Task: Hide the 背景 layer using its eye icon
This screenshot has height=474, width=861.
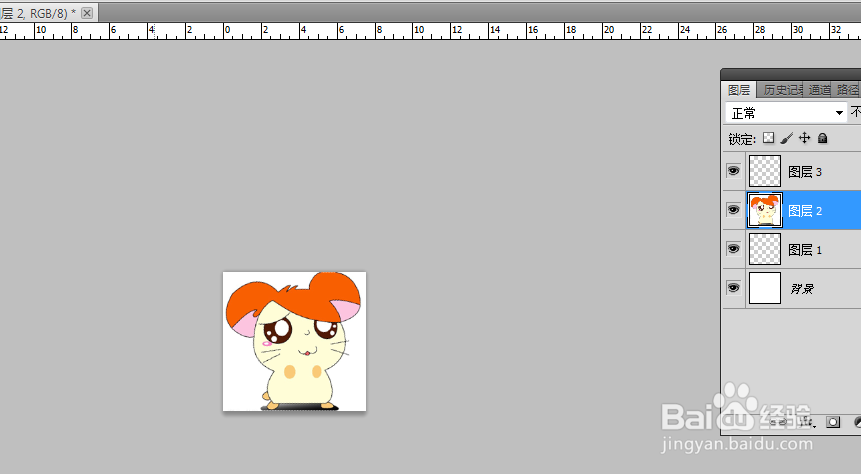Action: point(733,288)
